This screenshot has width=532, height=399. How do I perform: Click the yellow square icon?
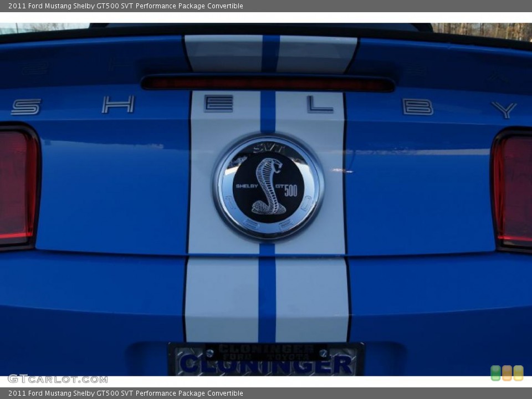point(518,373)
